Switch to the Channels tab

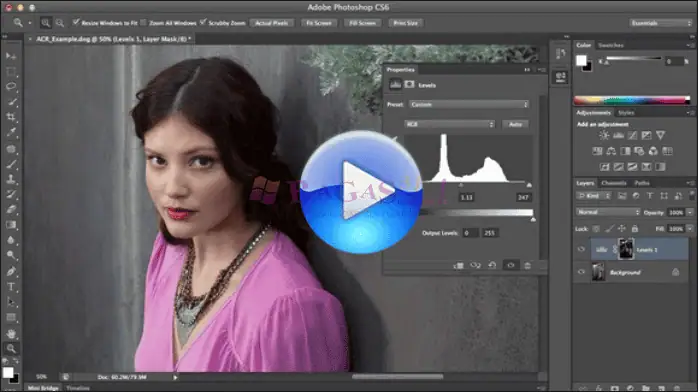(614, 183)
